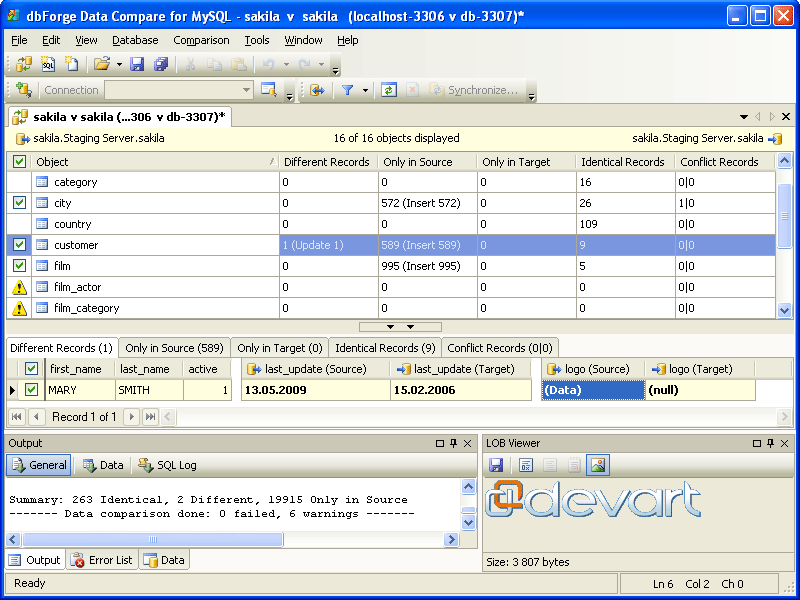Open the overflow options of the main toolbar
Image resolution: width=800 pixels, height=600 pixels.
(335, 70)
